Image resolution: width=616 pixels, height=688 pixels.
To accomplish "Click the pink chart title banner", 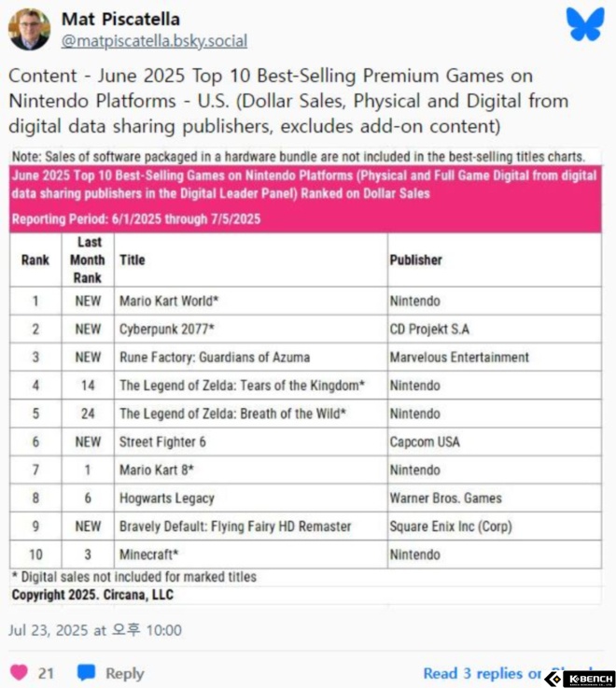I will coord(305,198).
